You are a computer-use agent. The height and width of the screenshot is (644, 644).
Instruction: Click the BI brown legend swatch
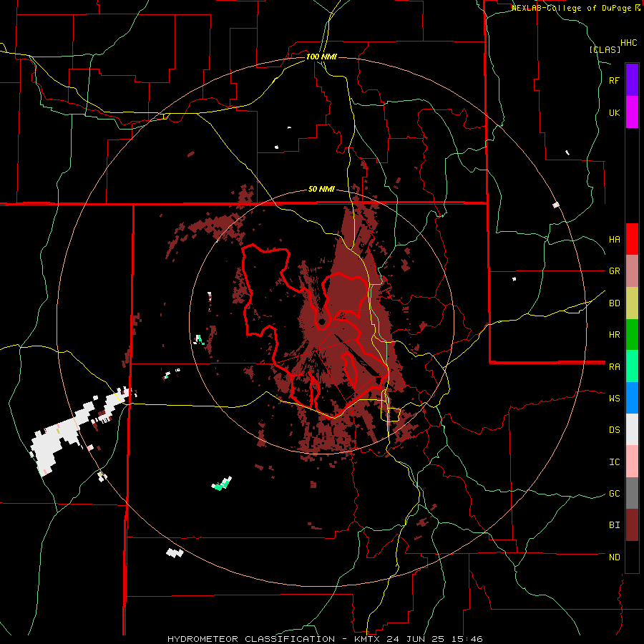coord(632,525)
